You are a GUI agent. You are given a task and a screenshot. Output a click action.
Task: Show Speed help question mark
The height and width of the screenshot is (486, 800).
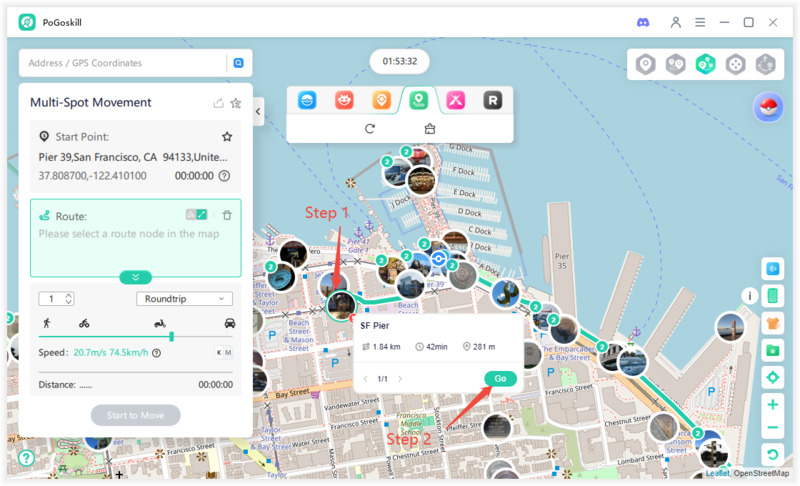[157, 353]
